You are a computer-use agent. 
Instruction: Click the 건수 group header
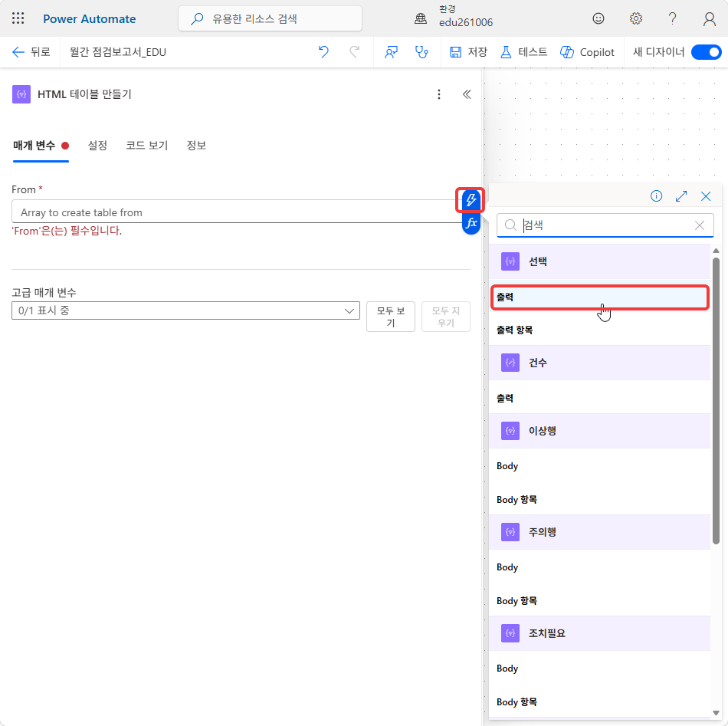click(x=599, y=363)
